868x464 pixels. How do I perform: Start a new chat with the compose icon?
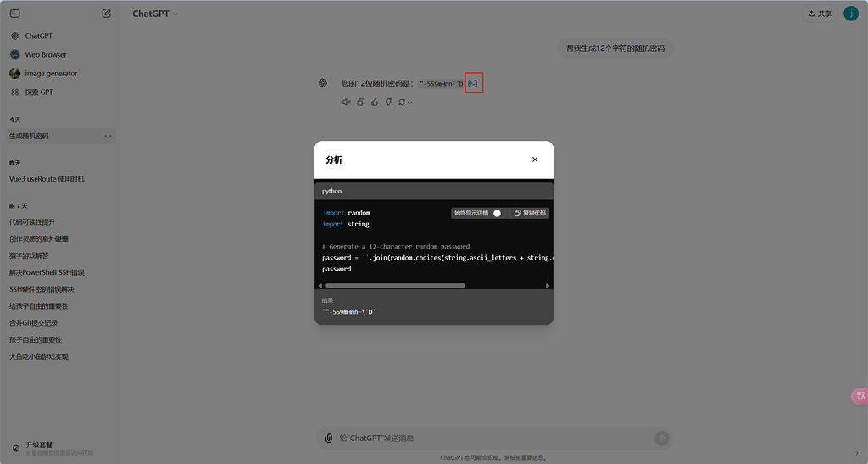point(106,14)
